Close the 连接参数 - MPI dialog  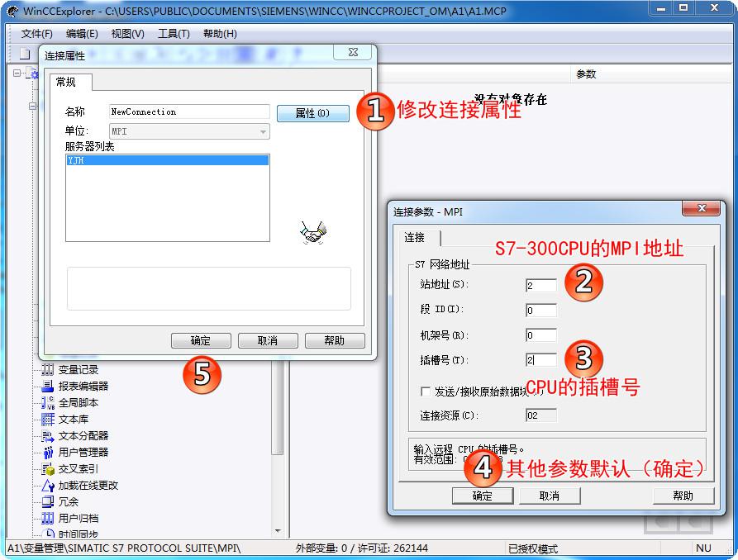coord(702,208)
